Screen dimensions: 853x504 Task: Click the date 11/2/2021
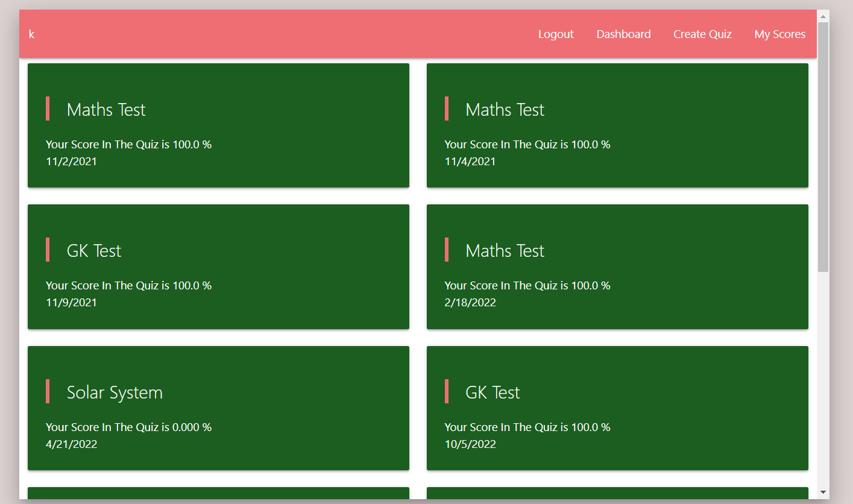(x=71, y=162)
